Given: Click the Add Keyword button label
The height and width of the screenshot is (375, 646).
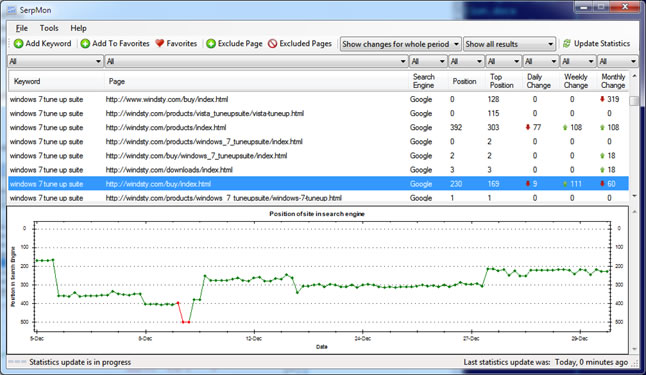Looking at the screenshot, I should coord(48,43).
